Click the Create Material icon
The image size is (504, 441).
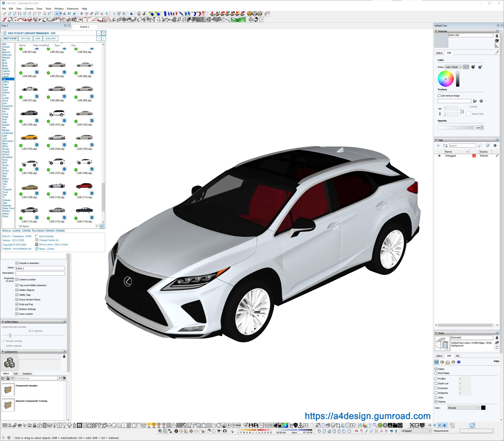click(x=497, y=41)
